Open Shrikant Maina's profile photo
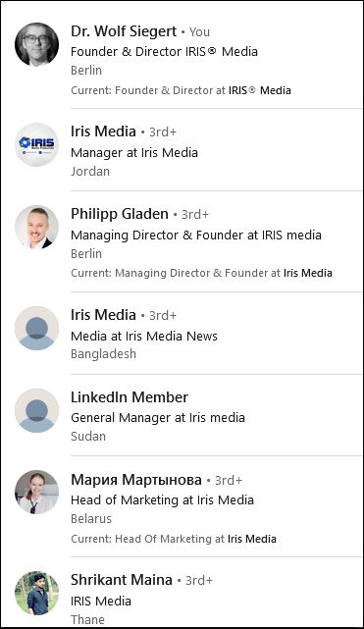The image size is (364, 629). tap(37, 593)
